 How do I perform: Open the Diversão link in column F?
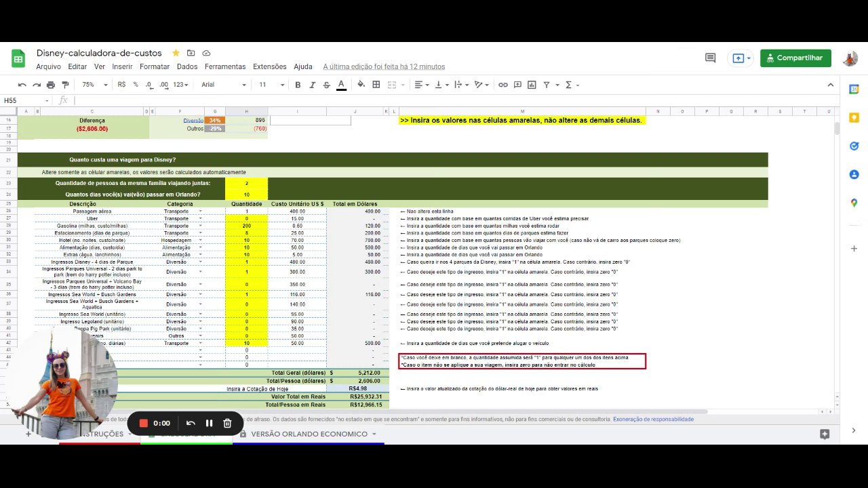[193, 120]
